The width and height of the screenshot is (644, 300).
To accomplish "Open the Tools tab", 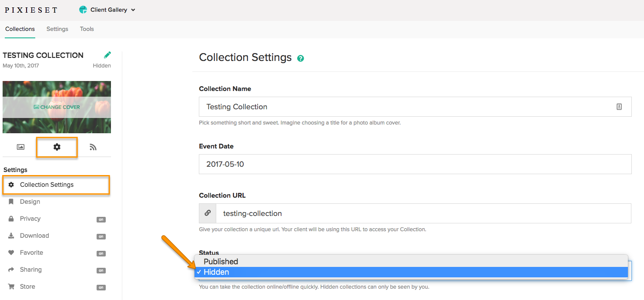I will (x=87, y=29).
